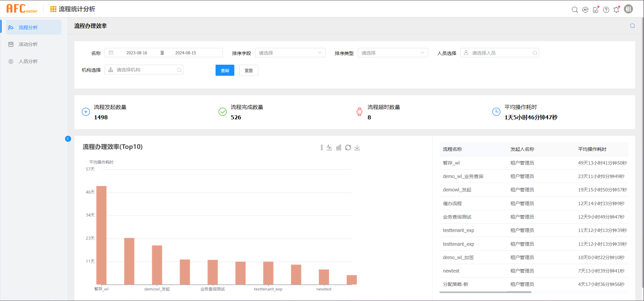Open the 排序类型 dropdown
The width and height of the screenshot is (644, 301).
(x=393, y=53)
